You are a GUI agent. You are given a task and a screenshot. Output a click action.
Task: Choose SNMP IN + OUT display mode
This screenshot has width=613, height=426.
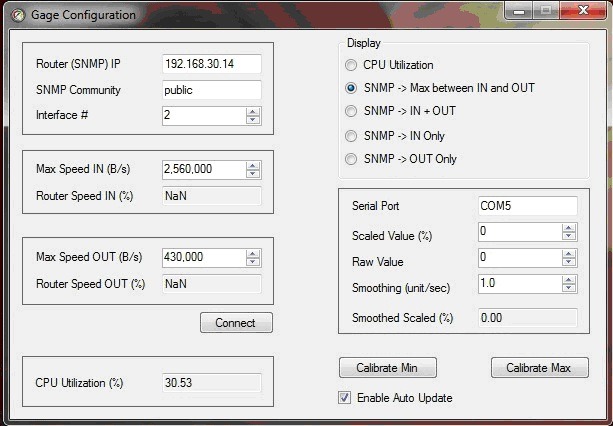(351, 111)
